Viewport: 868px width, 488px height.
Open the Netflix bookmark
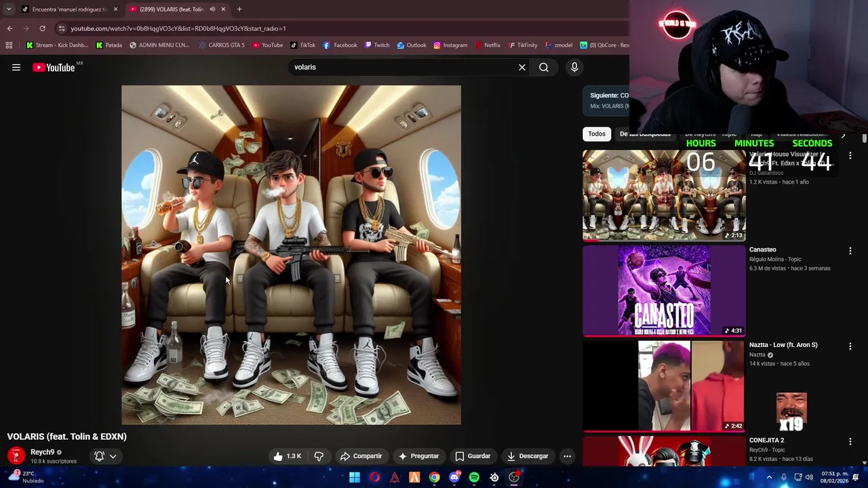tap(488, 45)
